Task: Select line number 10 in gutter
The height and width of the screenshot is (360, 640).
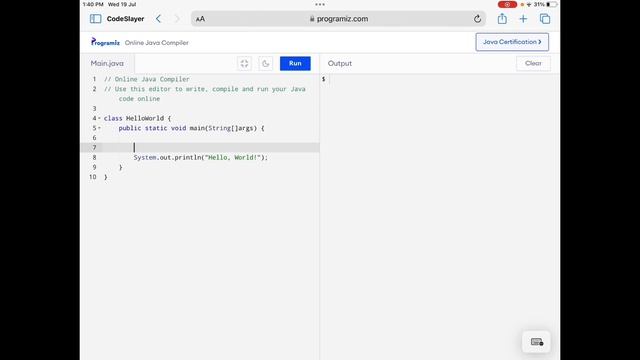Action: [x=93, y=177]
